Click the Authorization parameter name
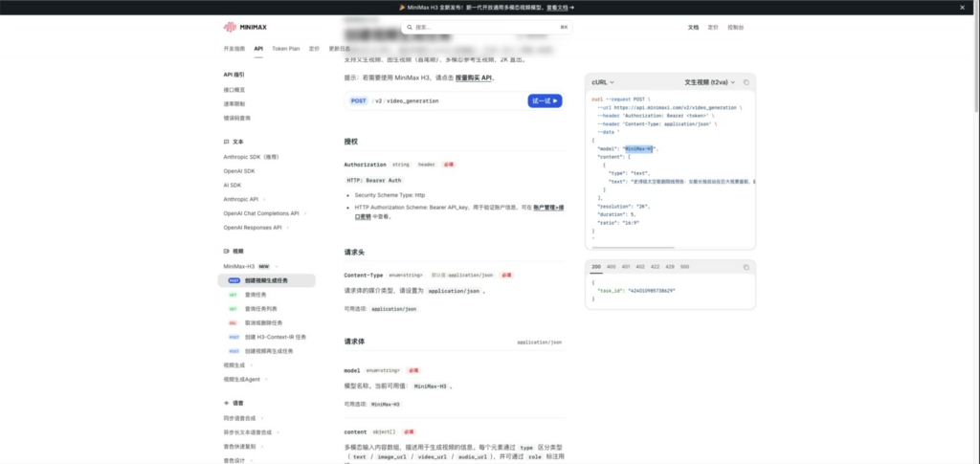This screenshot has width=980, height=464. [x=365, y=165]
